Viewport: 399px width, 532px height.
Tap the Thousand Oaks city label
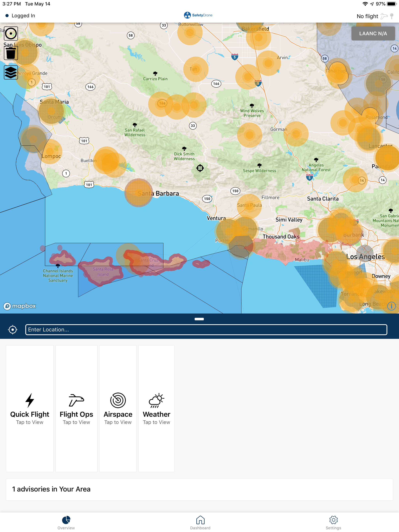click(281, 237)
